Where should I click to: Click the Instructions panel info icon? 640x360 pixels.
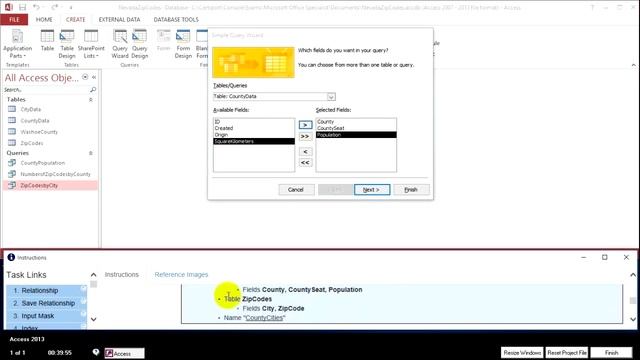11,257
